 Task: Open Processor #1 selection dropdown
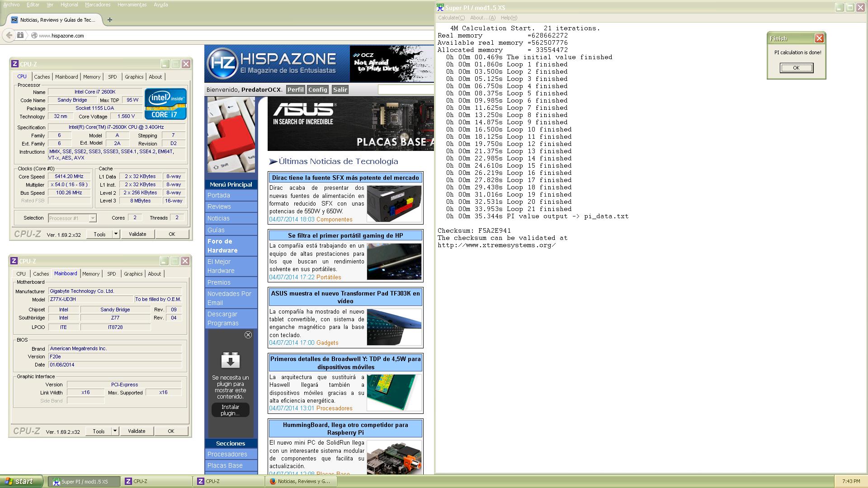(72, 218)
